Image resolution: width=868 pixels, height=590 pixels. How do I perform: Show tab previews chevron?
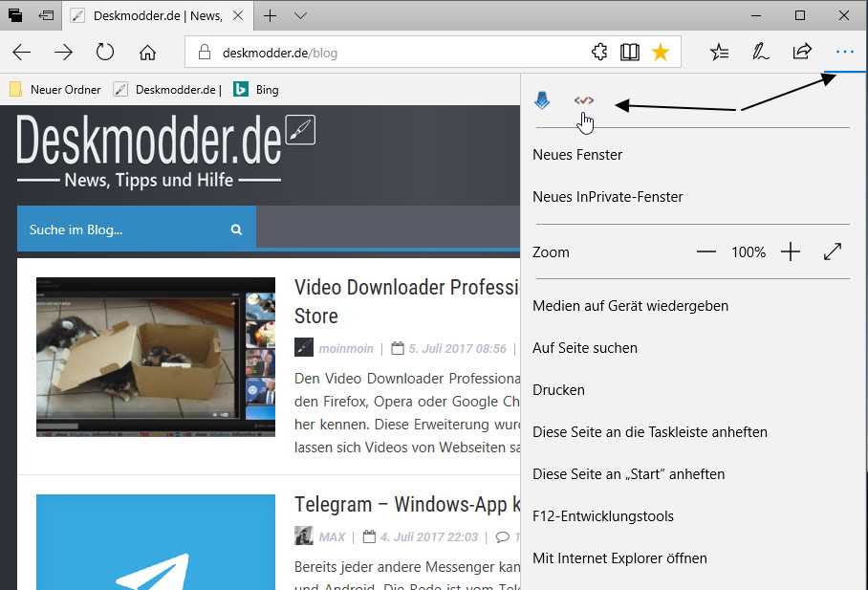[300, 15]
